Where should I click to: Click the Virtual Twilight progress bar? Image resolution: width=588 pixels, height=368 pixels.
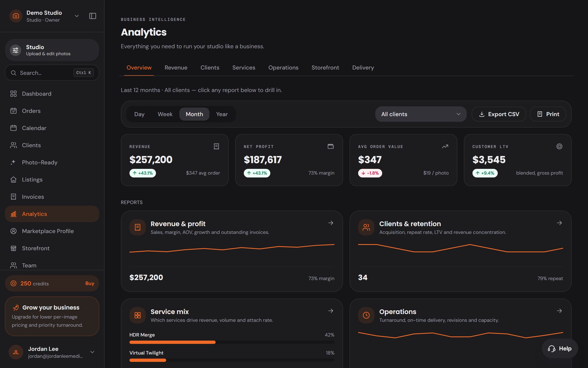pyautogui.click(x=232, y=360)
